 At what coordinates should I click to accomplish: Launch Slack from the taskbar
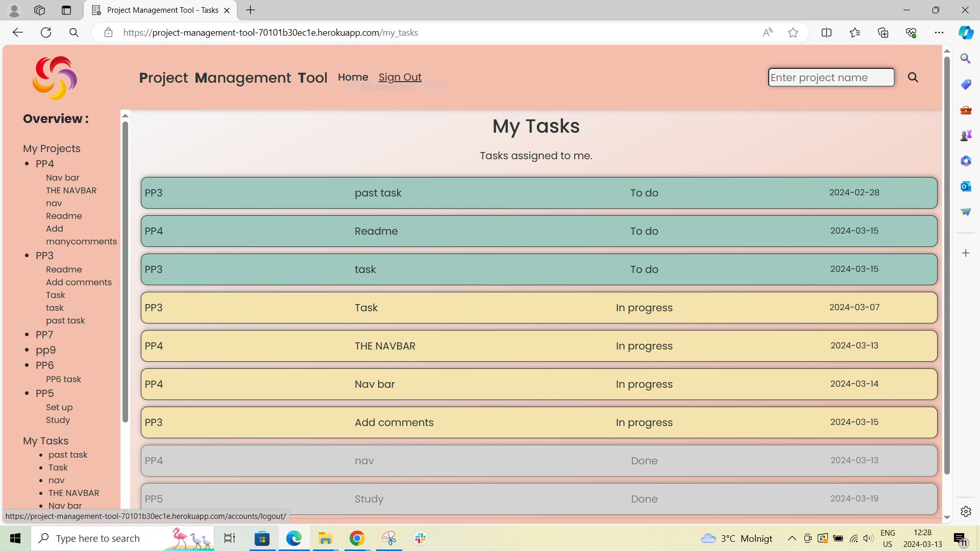420,538
